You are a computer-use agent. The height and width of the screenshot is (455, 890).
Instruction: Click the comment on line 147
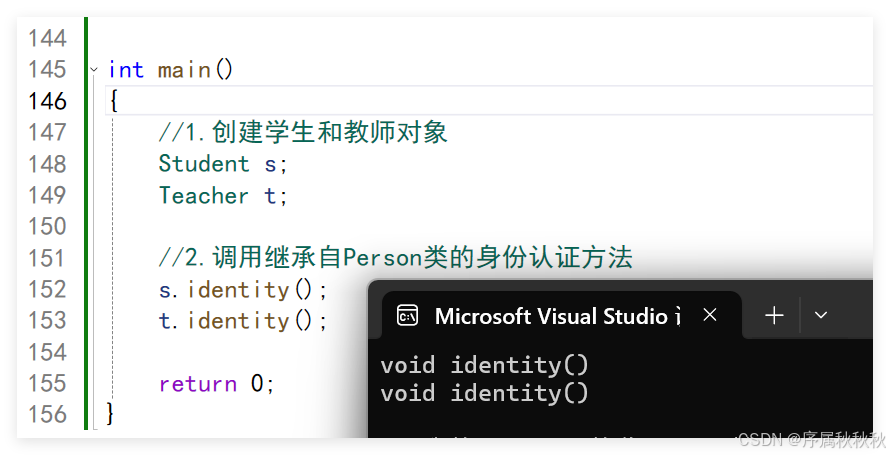[303, 132]
